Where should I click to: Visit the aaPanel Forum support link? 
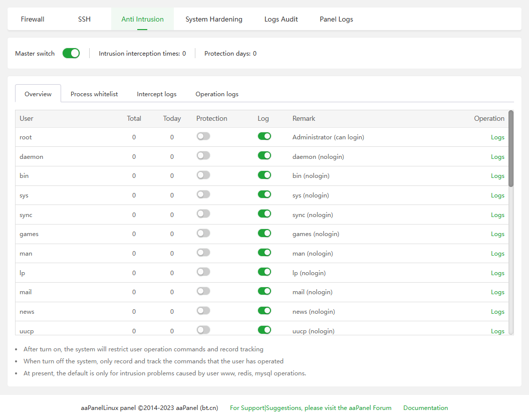click(311, 408)
